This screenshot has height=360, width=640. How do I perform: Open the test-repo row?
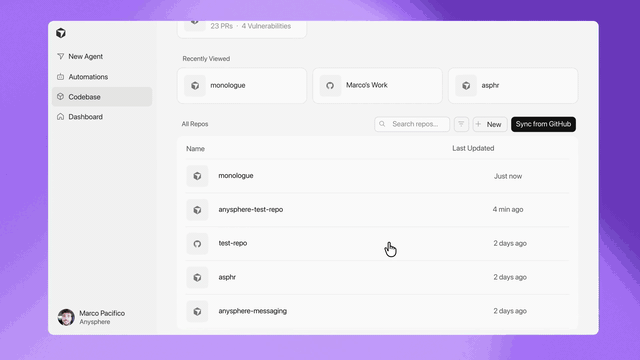(377, 243)
